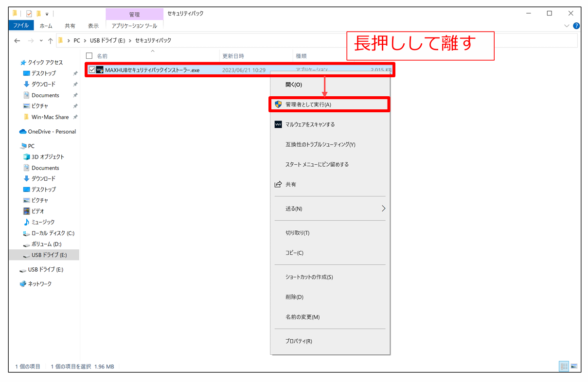Select Run as administrator shield entry
588x382 pixels.
pyautogui.click(x=330, y=104)
